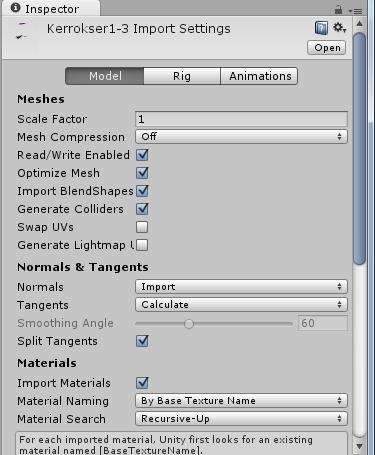375x455 pixels.
Task: Open the gear settings menu icon
Action: [339, 28]
